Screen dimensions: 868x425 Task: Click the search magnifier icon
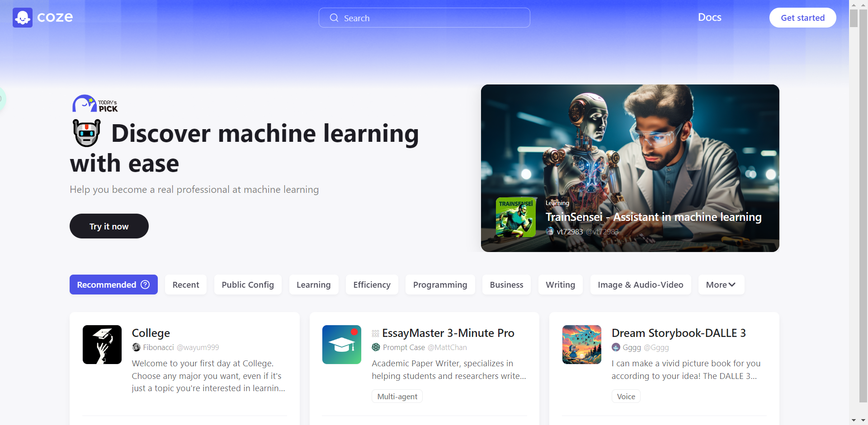point(334,18)
